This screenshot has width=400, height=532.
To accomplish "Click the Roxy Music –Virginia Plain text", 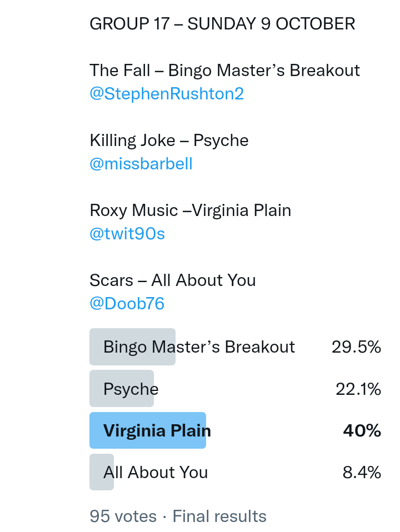I will click(190, 210).
